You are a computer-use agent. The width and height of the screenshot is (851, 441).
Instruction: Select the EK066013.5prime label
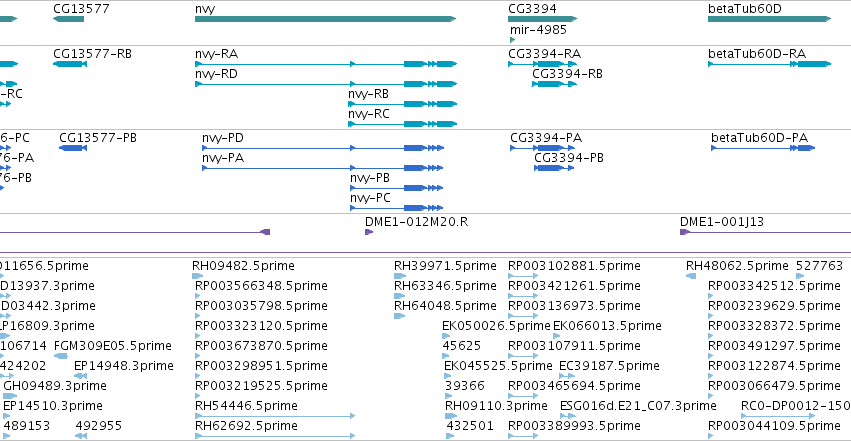point(607,326)
